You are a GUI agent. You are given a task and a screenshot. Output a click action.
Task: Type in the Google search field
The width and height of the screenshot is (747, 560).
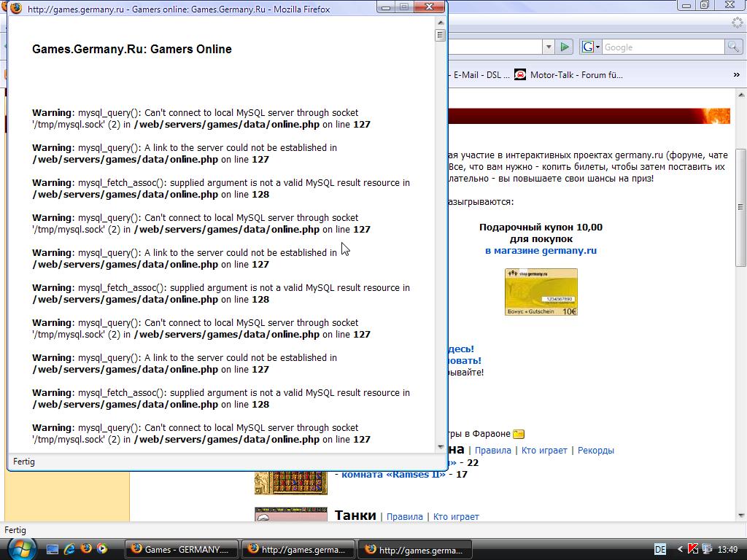tap(661, 47)
